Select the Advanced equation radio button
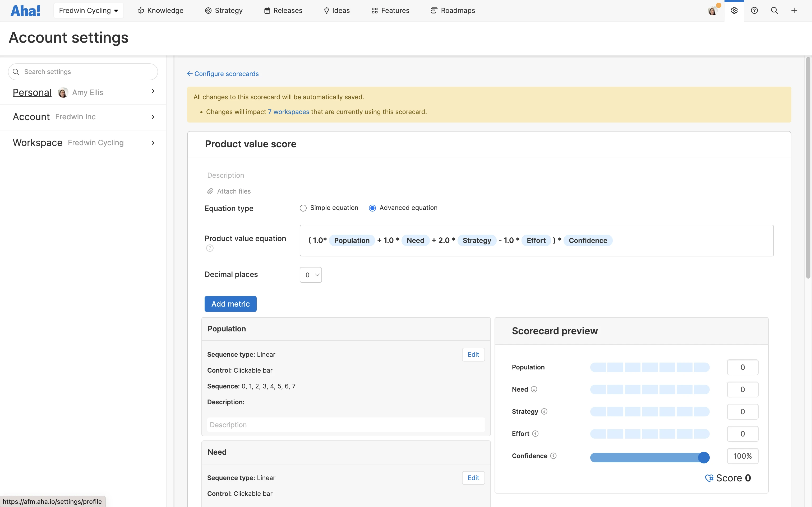 point(372,208)
